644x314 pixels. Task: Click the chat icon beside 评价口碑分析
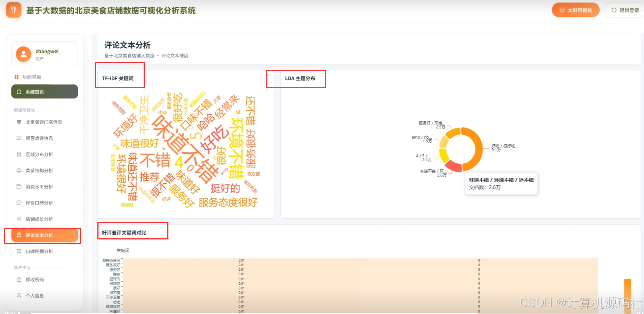(19, 203)
